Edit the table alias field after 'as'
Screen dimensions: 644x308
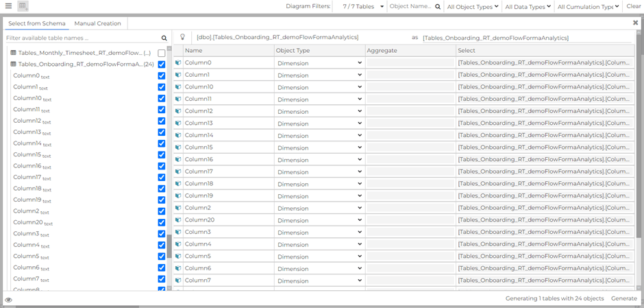527,38
